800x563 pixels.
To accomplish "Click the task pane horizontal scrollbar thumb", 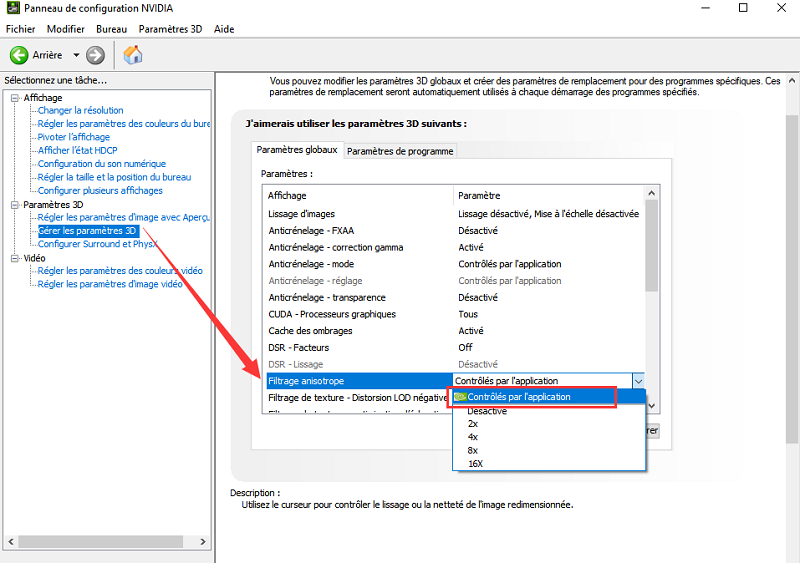I will (x=101, y=542).
